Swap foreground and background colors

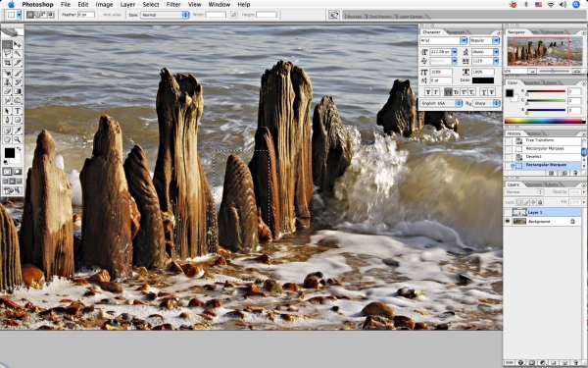pos(19,149)
